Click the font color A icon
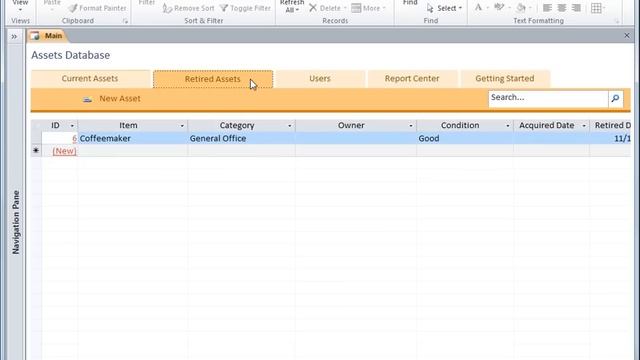The width and height of the screenshot is (640, 360). (478, 7)
